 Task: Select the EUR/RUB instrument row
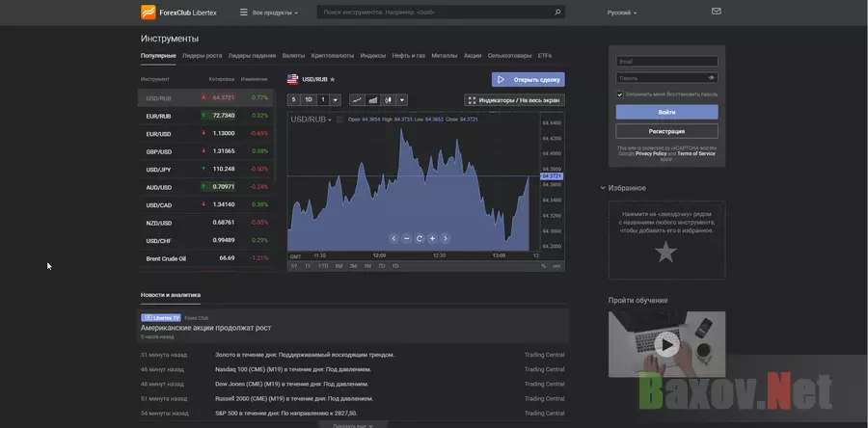[x=204, y=116]
